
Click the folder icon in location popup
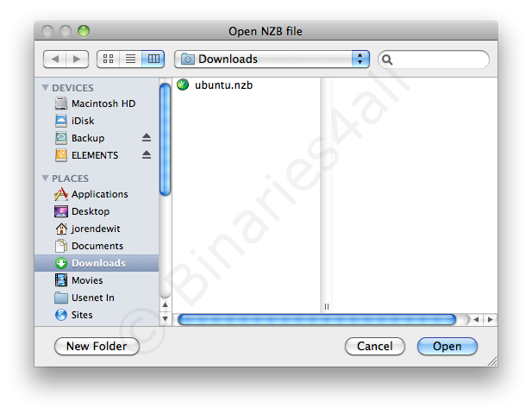(188, 59)
